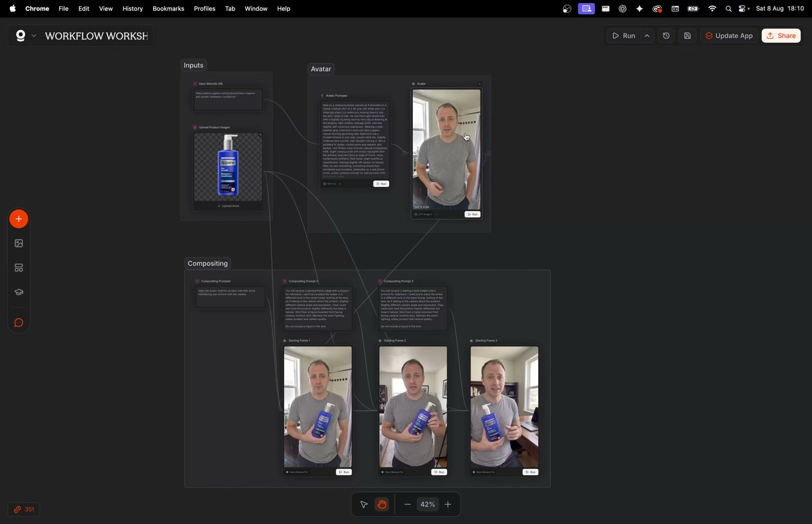Click the credits counter showing 351

(24, 510)
